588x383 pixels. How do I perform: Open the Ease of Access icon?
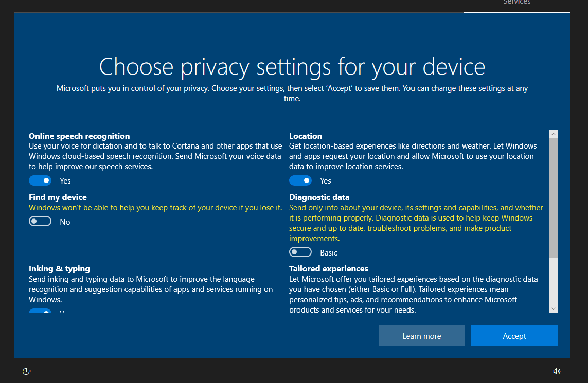coord(26,371)
